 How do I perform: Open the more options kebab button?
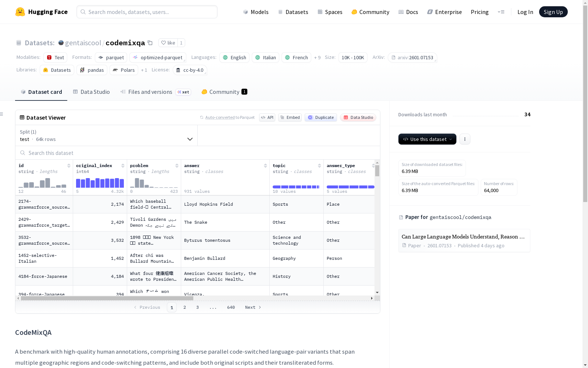coord(465,139)
